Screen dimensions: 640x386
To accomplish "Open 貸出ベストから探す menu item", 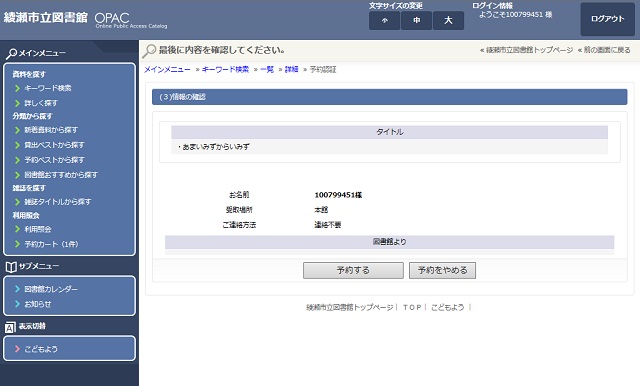I will (54, 145).
